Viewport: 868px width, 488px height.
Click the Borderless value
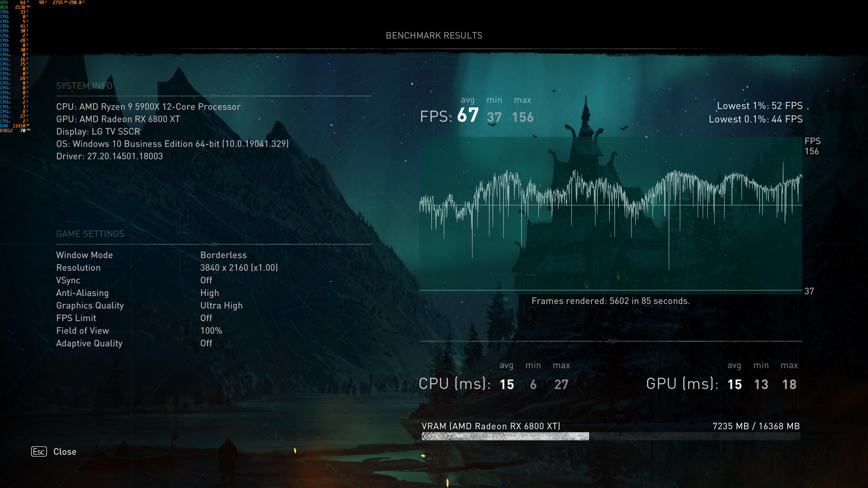tap(223, 255)
